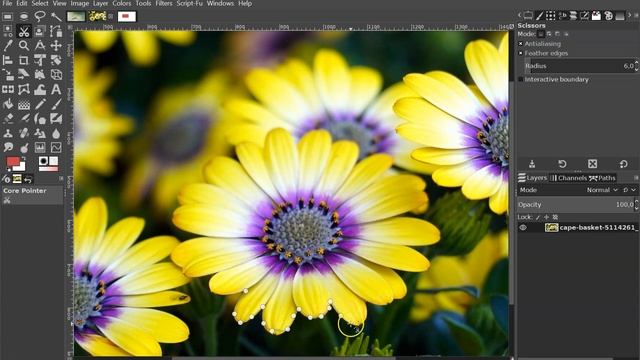Open the Filters menu
Screen dimensions: 640x360
(x=164, y=4)
